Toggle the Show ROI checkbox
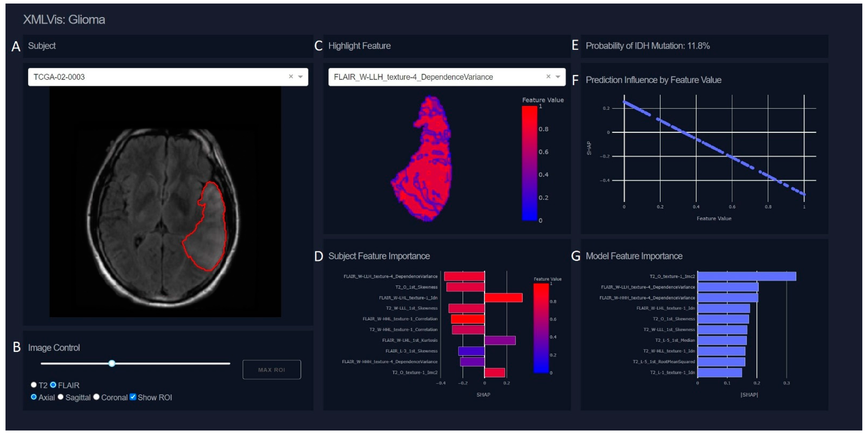868x435 pixels. pyautogui.click(x=133, y=397)
